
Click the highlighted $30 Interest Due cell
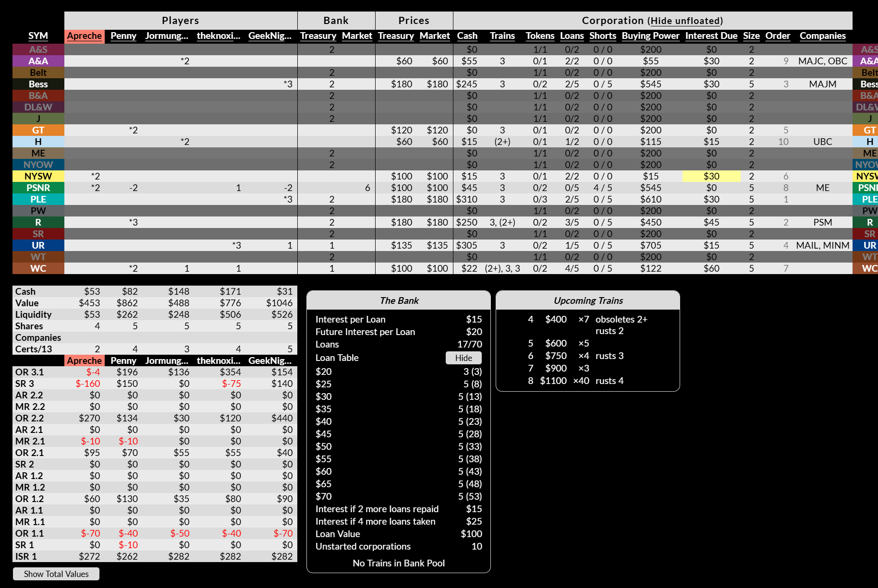click(711, 176)
